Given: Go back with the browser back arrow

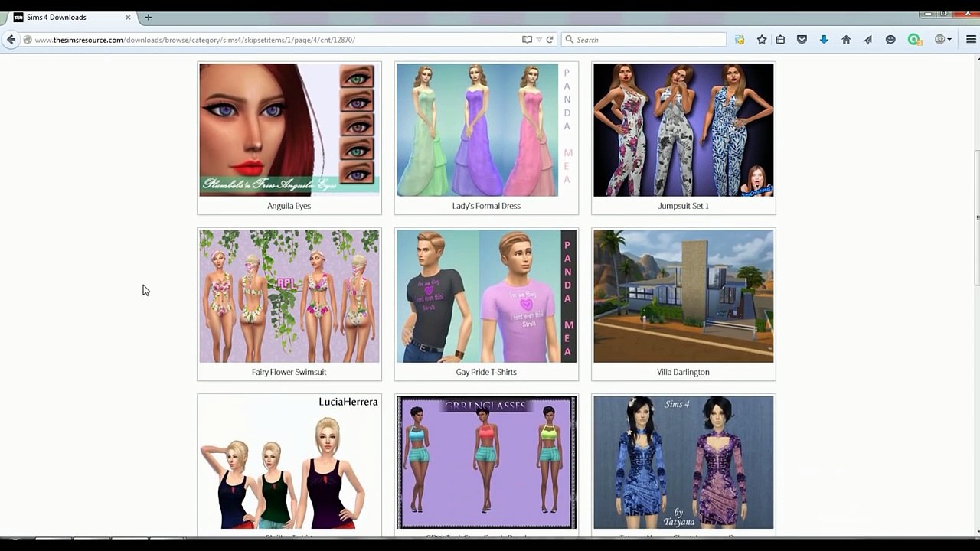Looking at the screenshot, I should [11, 40].
